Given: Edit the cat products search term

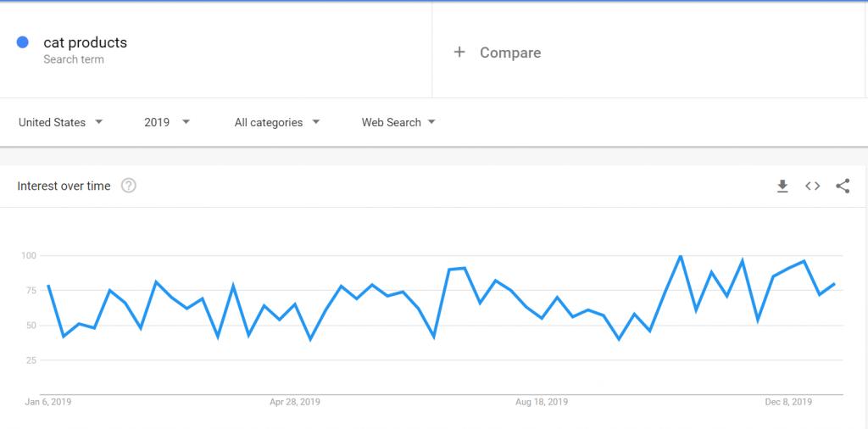Looking at the screenshot, I should tap(85, 42).
